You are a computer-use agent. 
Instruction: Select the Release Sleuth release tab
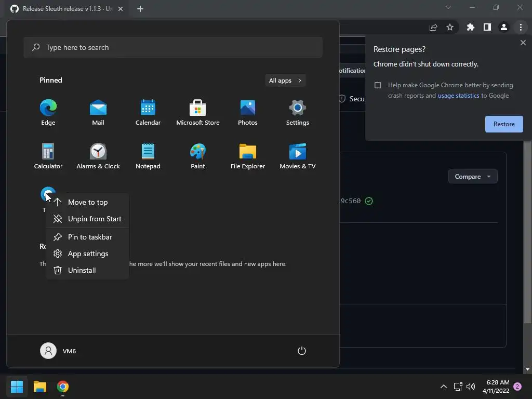66,9
